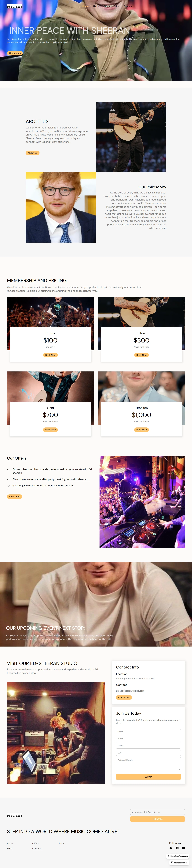The height and width of the screenshot is (868, 192).
Task: Click Book Now on the Titanium plan
Action: click(142, 430)
